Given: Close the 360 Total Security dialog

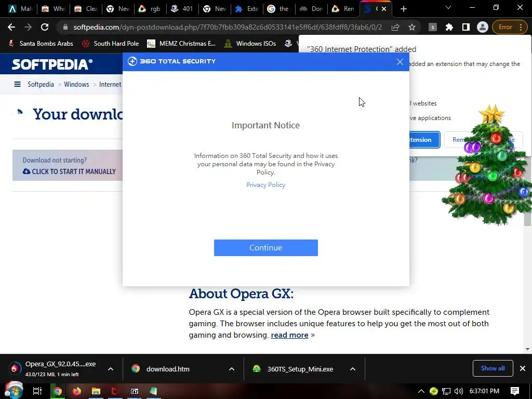Looking at the screenshot, I should tap(400, 62).
